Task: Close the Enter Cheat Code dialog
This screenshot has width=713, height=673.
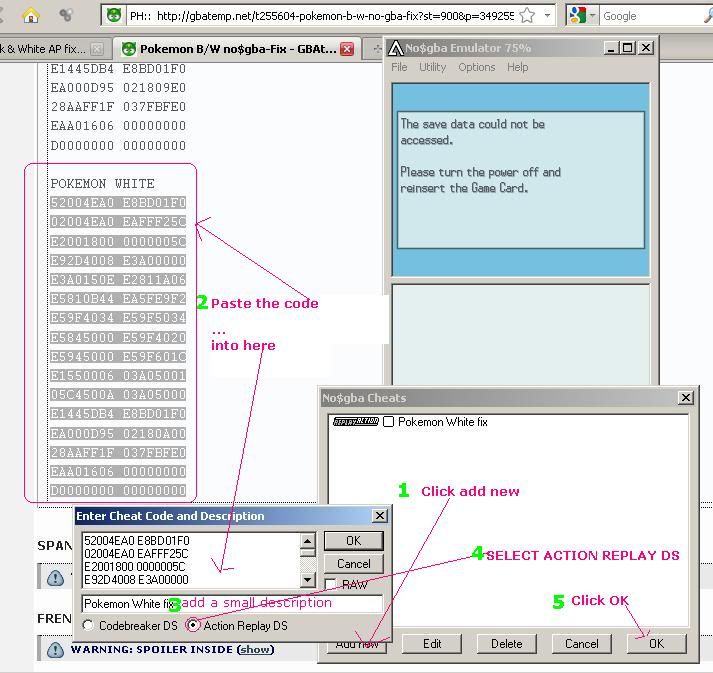Action: click(x=379, y=516)
